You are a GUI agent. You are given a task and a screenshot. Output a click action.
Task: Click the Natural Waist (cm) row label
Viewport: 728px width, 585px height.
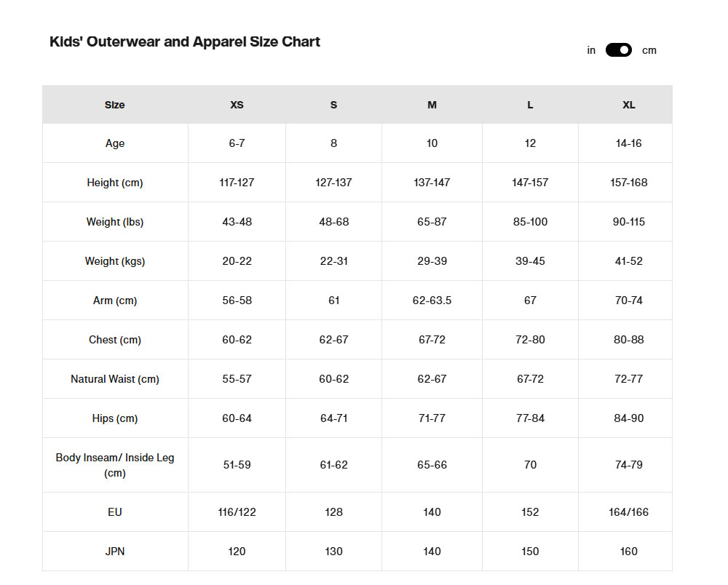115,379
